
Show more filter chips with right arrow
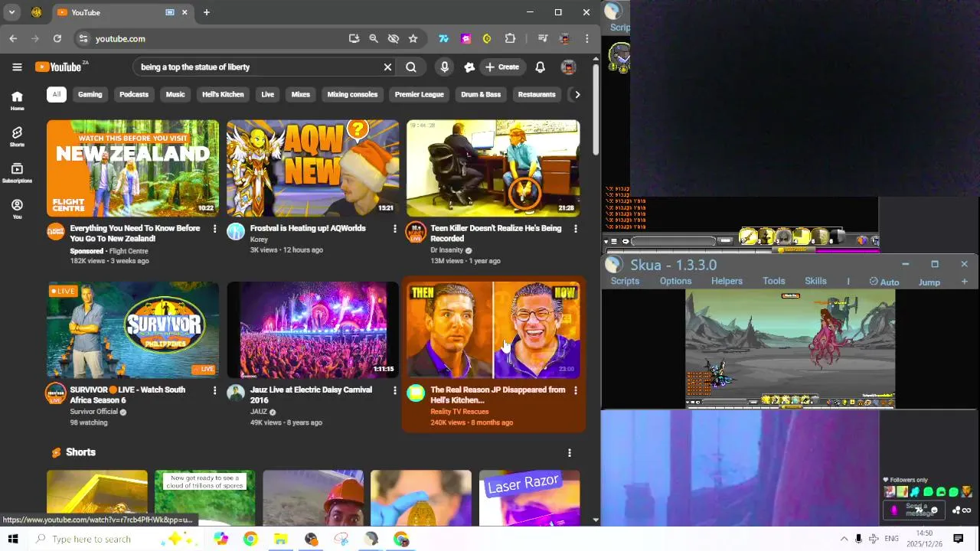577,94
